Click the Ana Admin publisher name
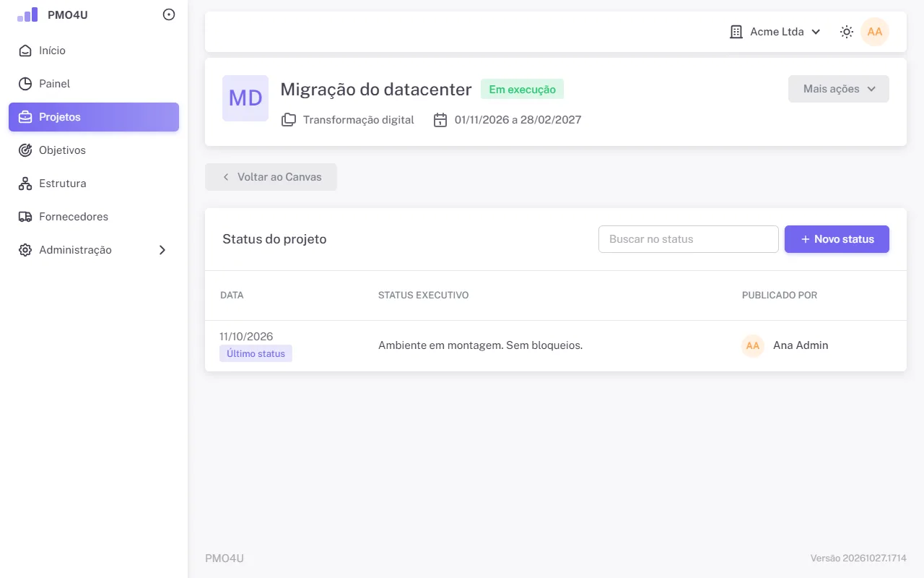Viewport: 924px width, 578px height. click(x=801, y=345)
